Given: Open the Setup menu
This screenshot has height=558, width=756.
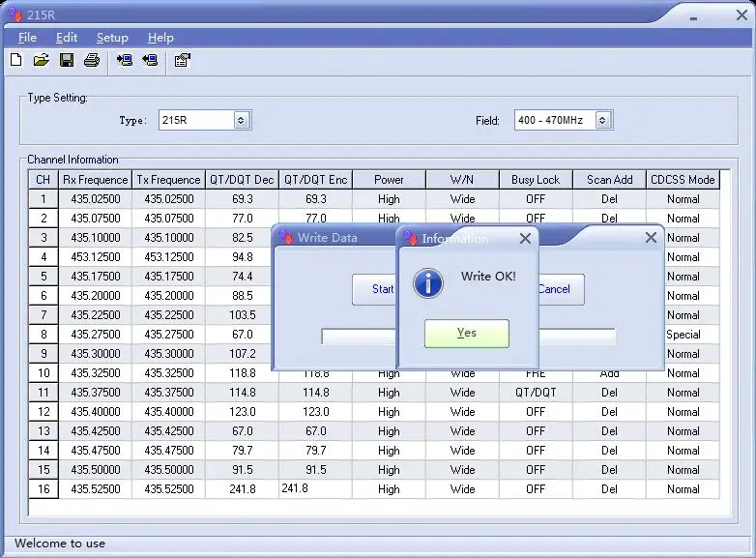Looking at the screenshot, I should click(x=112, y=38).
